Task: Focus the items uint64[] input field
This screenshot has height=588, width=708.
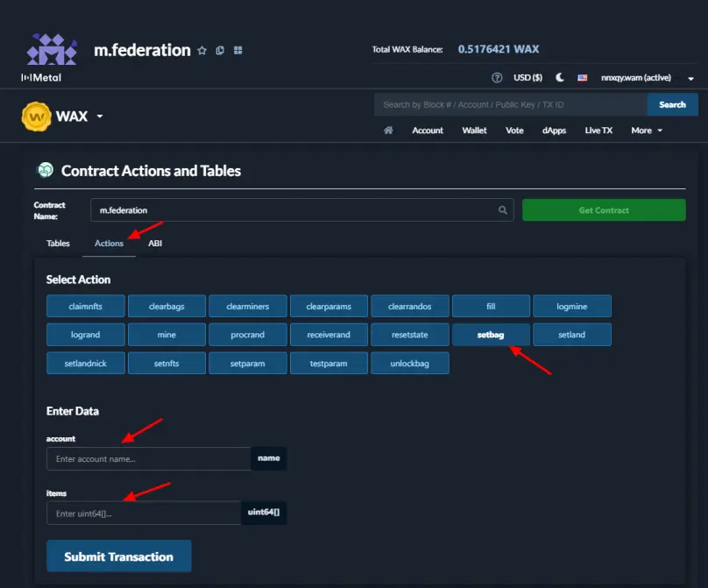Action: [x=144, y=513]
